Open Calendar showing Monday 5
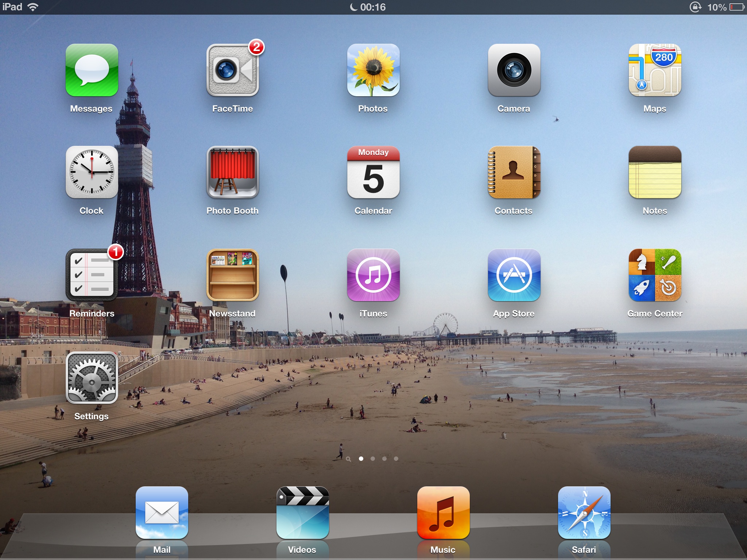 (373, 172)
